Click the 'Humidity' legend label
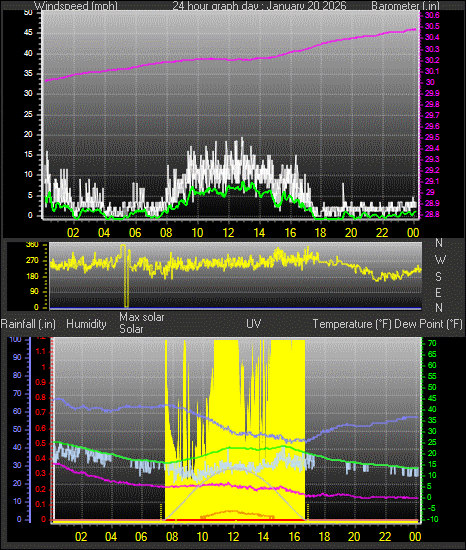This screenshot has height=550, width=466. (x=86, y=324)
